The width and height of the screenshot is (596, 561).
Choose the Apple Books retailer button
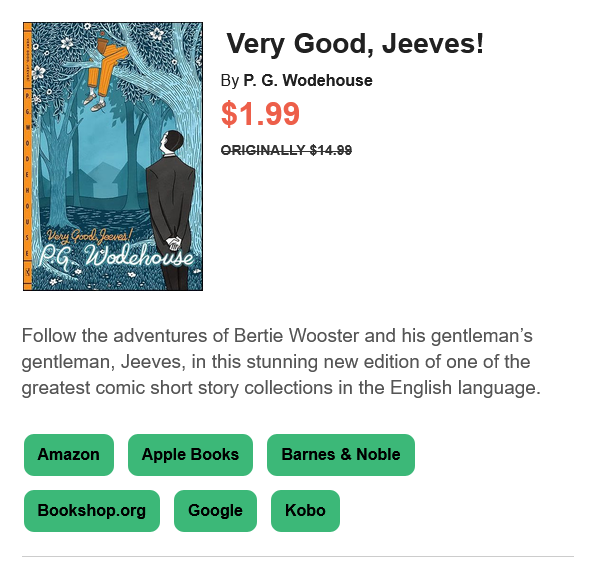point(190,455)
